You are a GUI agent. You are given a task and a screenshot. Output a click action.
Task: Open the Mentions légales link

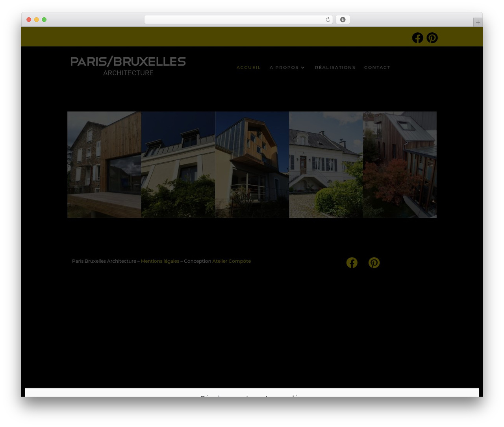click(x=160, y=261)
